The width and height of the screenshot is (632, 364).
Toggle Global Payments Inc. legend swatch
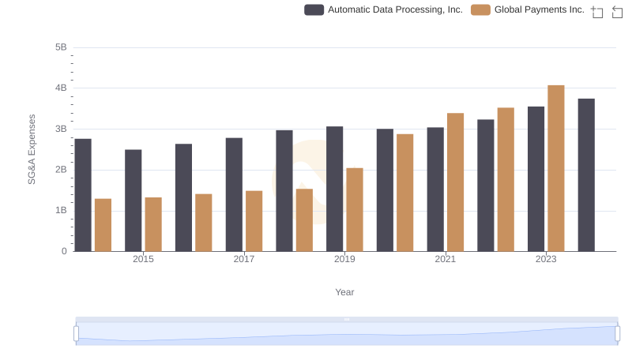click(x=480, y=9)
